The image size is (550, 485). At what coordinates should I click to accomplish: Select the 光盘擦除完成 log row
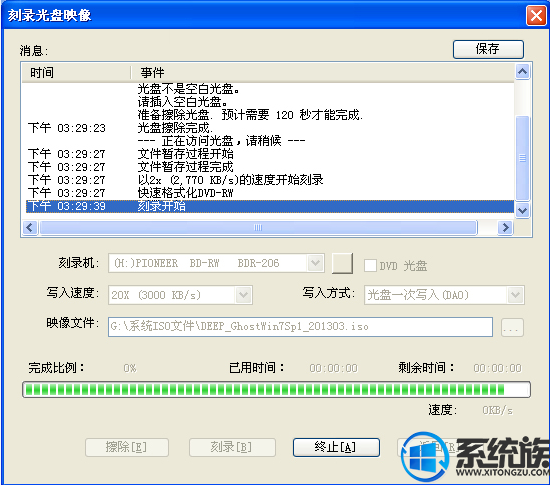(x=270, y=128)
